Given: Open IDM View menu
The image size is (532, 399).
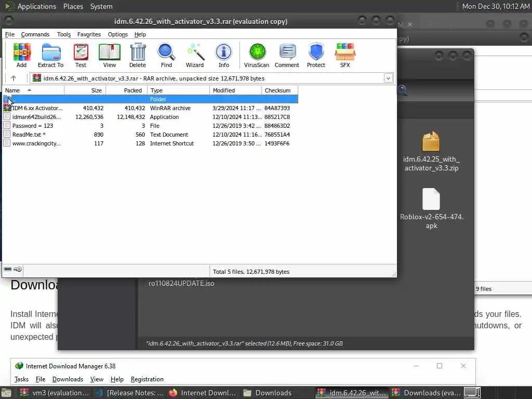Looking at the screenshot, I should pyautogui.click(x=97, y=379).
